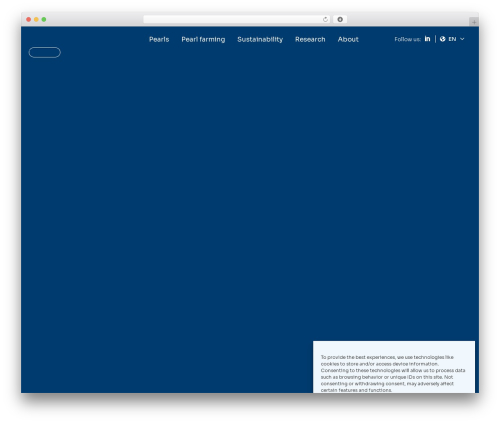Click the round icon beside the address bar
This screenshot has height=423, width=500.
[340, 19]
